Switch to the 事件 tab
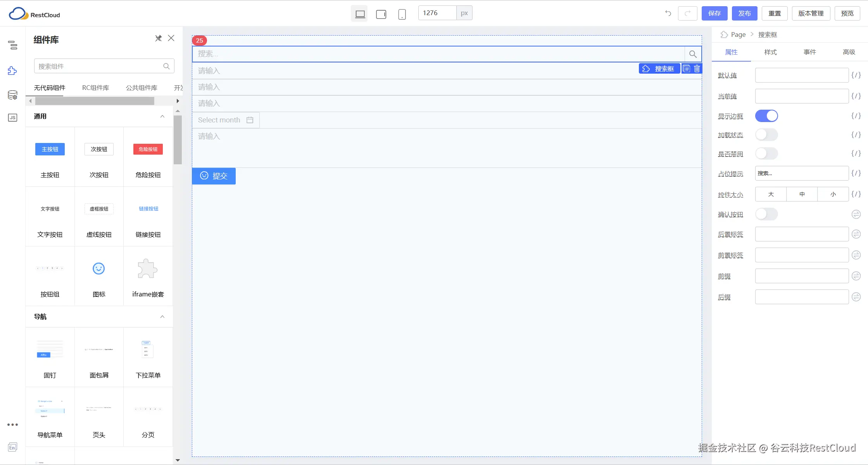Screen dimensions: 868x465 (810, 52)
